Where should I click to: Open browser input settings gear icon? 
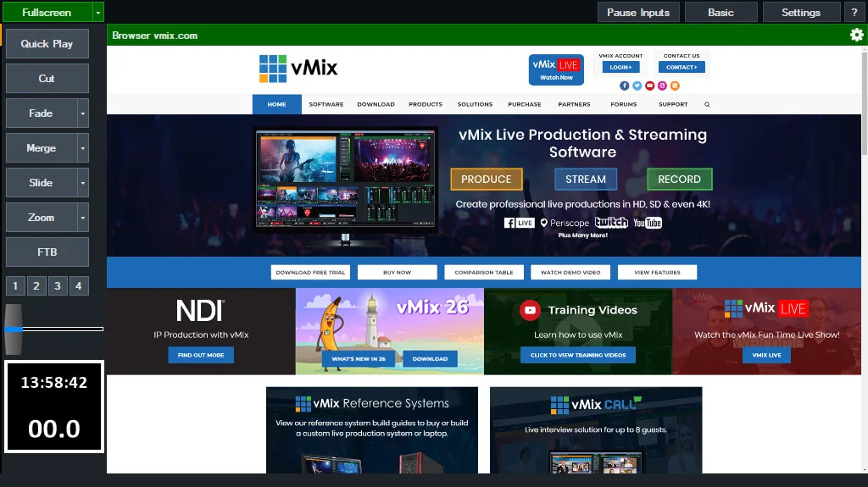(x=856, y=35)
